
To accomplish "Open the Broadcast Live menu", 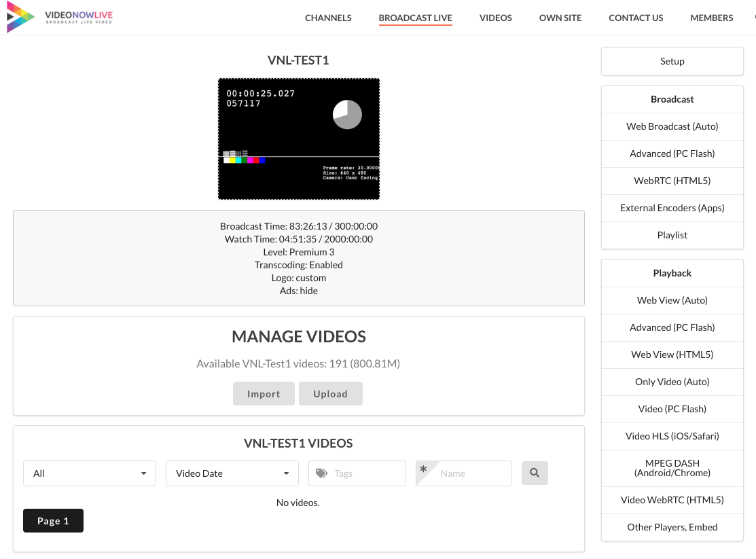I will (416, 18).
